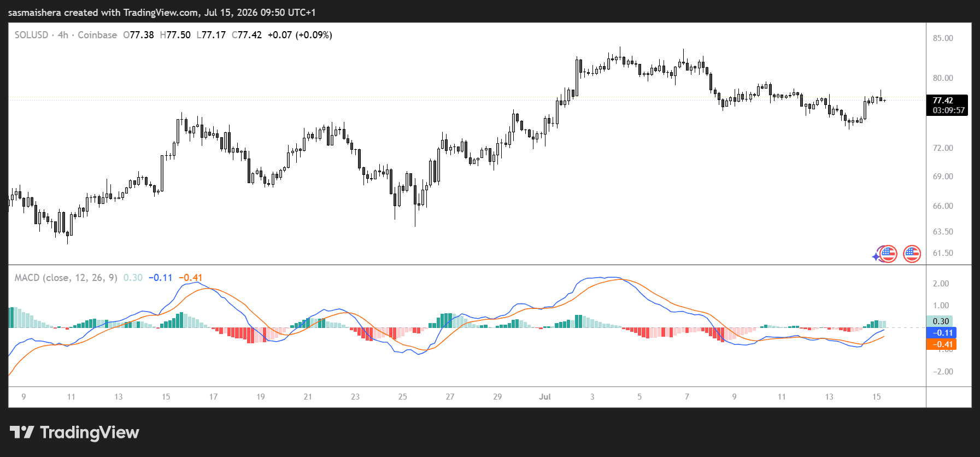Click the −2.00 label on MACD scale
Viewport: 980px width, 457px height.
(942, 372)
